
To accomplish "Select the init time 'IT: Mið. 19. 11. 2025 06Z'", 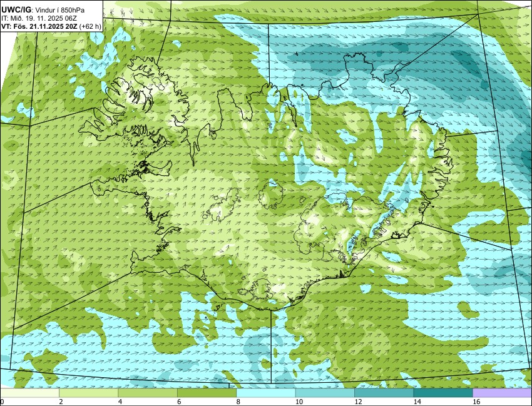I will 39,19.
